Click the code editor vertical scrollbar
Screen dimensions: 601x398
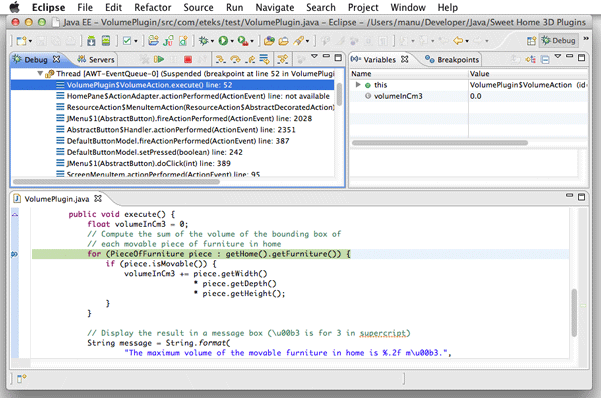(574, 312)
